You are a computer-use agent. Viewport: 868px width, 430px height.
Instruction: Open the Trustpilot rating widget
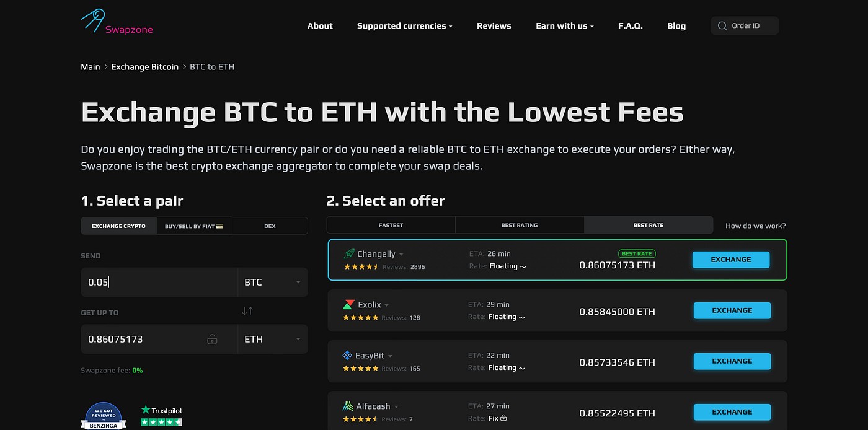pos(162,416)
